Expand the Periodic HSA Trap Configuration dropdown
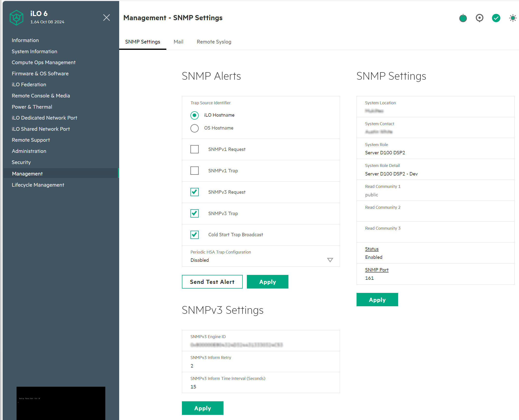 click(261, 256)
